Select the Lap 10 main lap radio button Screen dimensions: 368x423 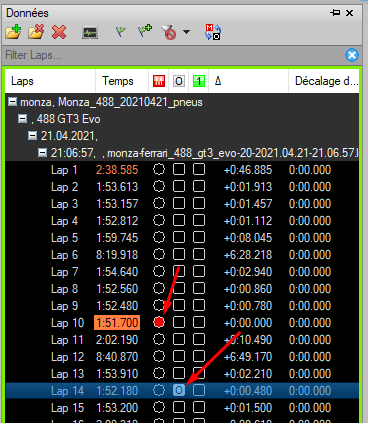(x=159, y=322)
